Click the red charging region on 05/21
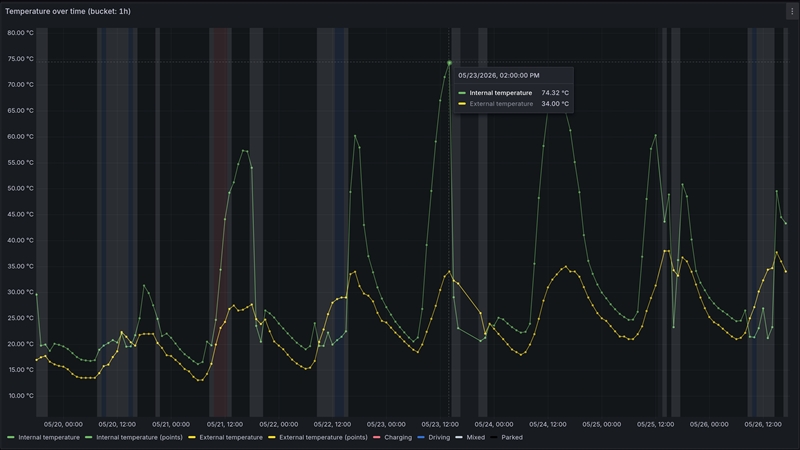 click(220, 222)
